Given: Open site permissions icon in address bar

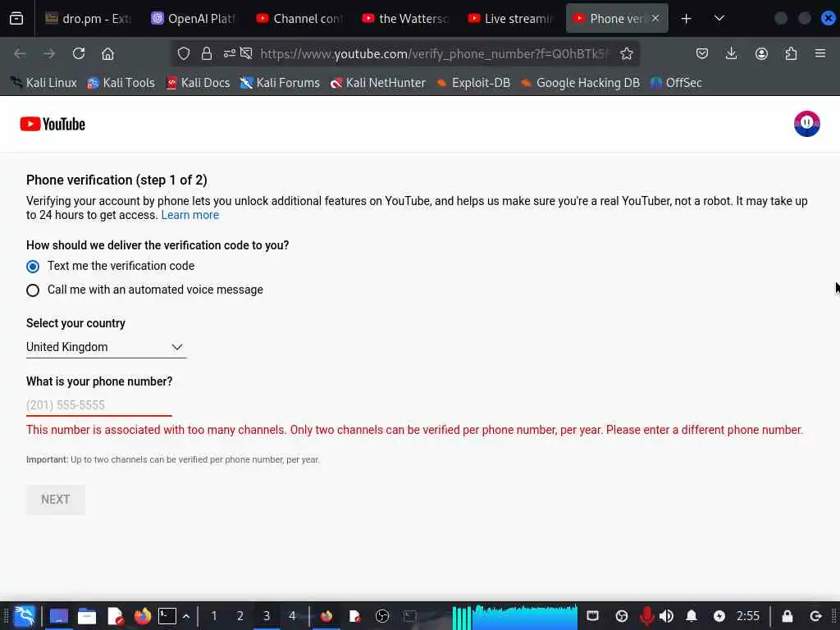Looking at the screenshot, I should [x=230, y=53].
